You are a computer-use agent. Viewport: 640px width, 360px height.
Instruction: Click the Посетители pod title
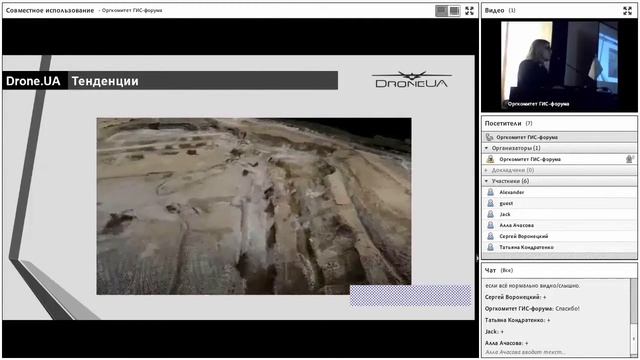[503, 123]
